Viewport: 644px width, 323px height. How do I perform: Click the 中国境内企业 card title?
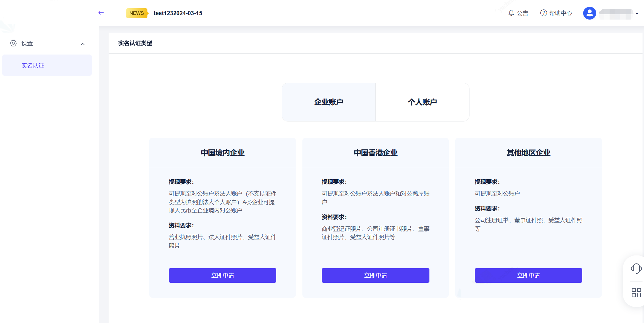pos(223,153)
